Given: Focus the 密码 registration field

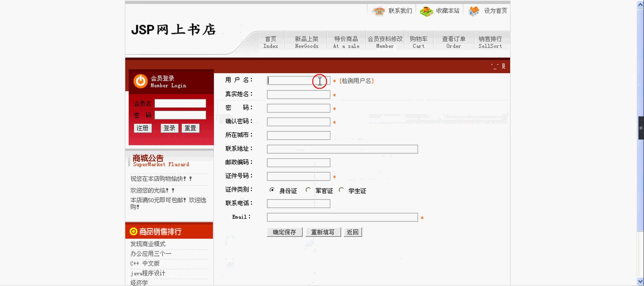Looking at the screenshot, I should [299, 108].
